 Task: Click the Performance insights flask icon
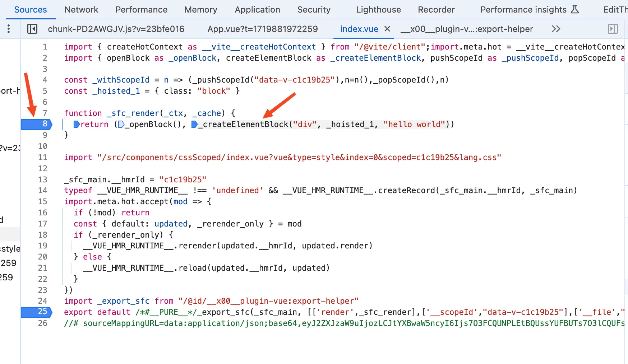tap(575, 9)
